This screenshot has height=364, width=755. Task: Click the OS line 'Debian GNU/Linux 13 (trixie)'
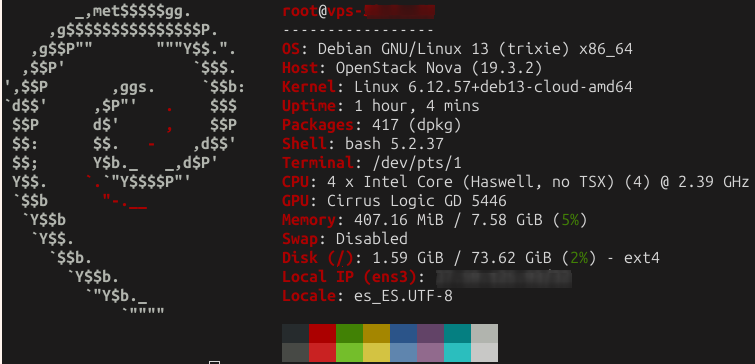pos(443,49)
